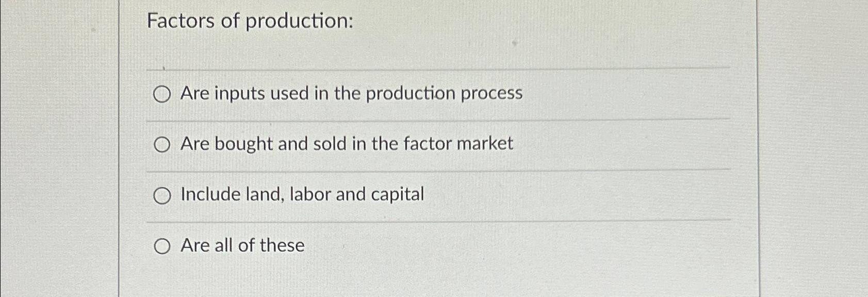Click the answer text 'Are all of these'
This screenshot has height=297, width=868.
241,245
